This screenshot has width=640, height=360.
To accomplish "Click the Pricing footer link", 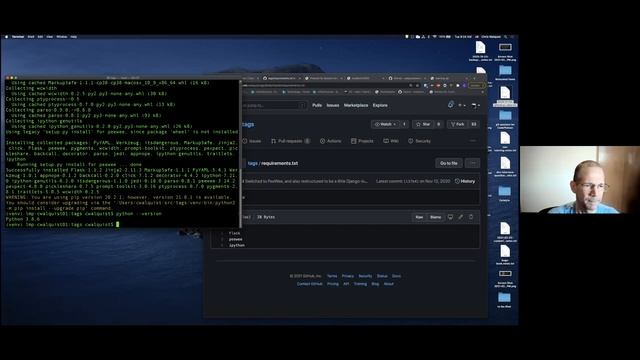I will (333, 284).
